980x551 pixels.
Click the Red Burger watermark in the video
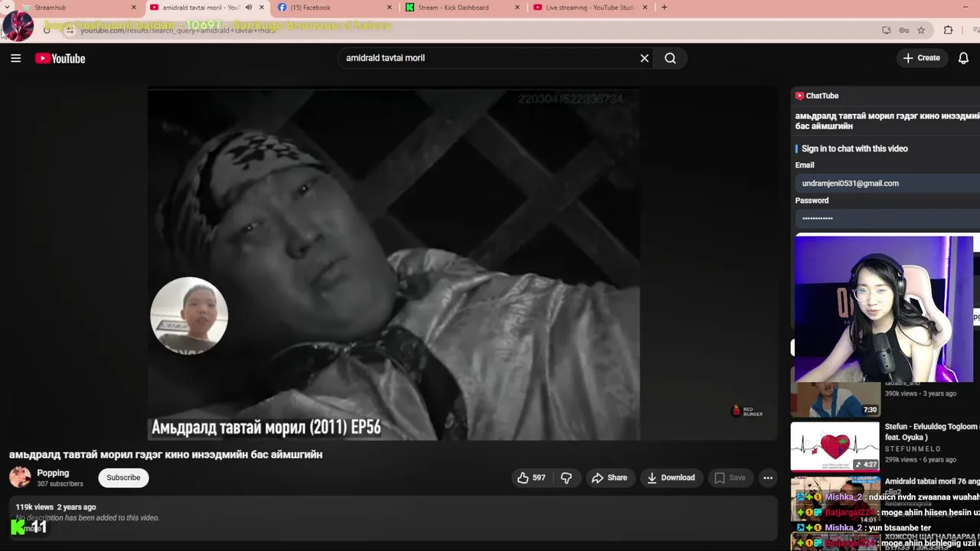pos(747,411)
